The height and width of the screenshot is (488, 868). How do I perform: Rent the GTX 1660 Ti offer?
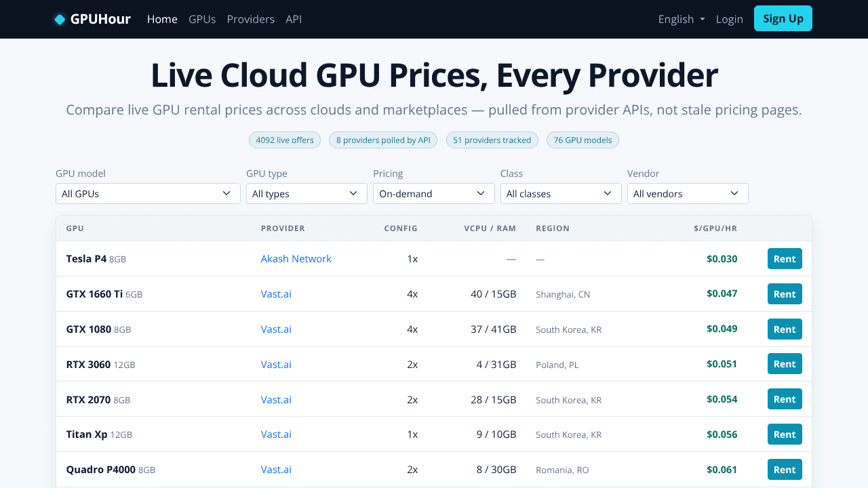(785, 294)
